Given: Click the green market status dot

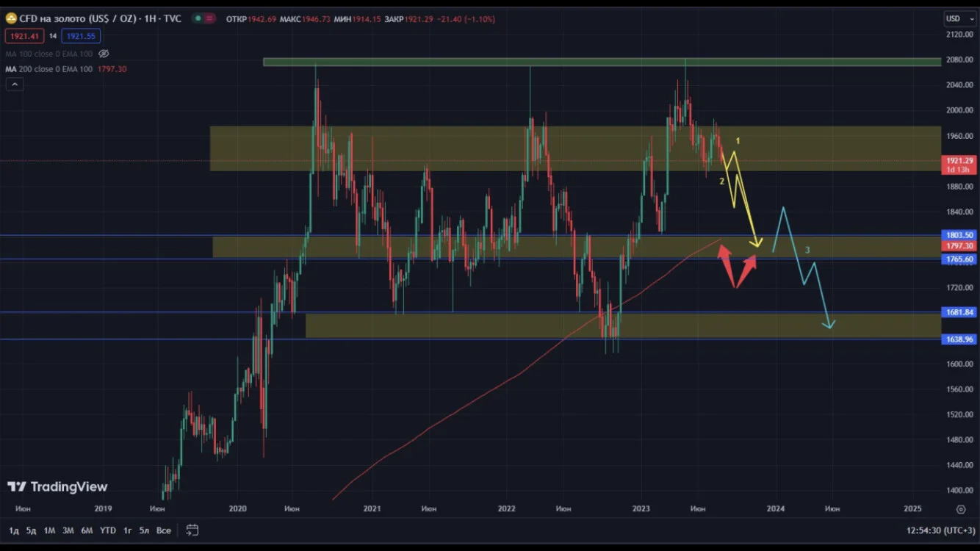Looking at the screenshot, I should 198,18.
